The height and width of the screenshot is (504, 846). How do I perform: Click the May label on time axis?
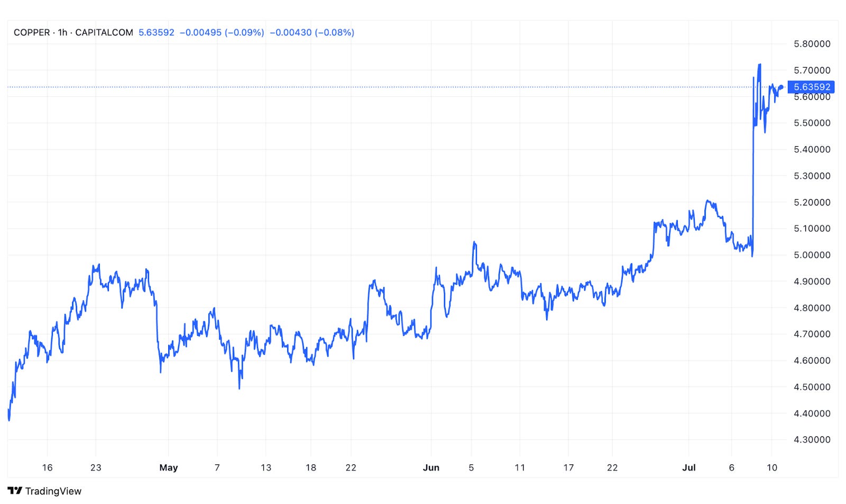point(169,468)
